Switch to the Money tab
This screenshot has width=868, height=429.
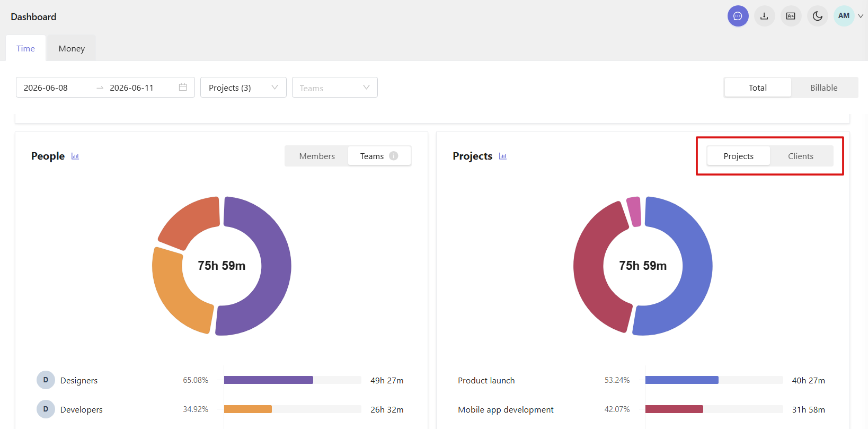[x=72, y=48]
